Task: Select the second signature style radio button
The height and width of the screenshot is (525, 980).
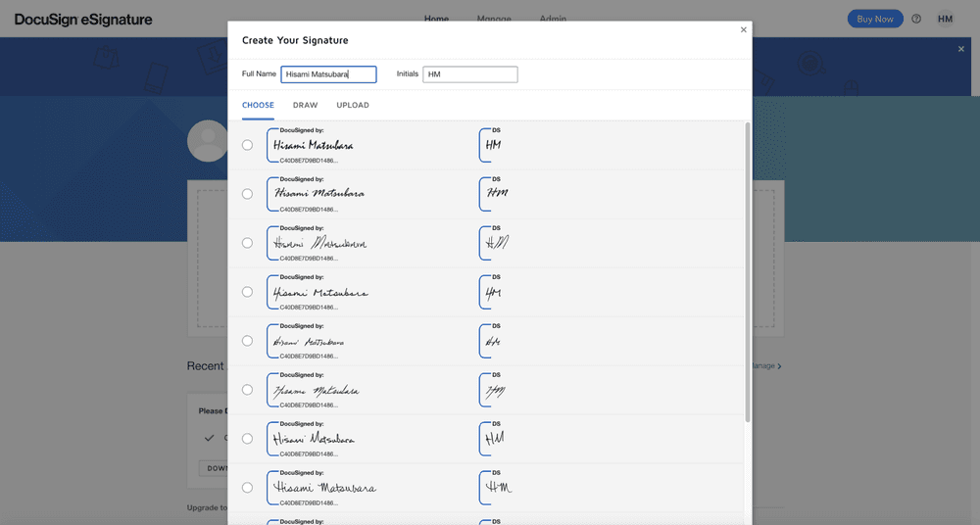Action: pos(247,194)
